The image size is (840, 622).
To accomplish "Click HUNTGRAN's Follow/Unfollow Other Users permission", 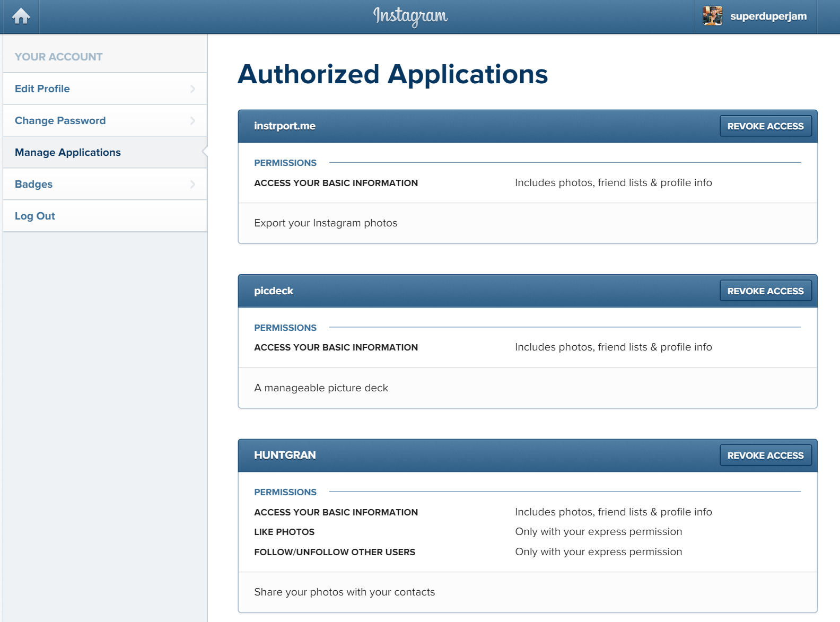I will (335, 552).
